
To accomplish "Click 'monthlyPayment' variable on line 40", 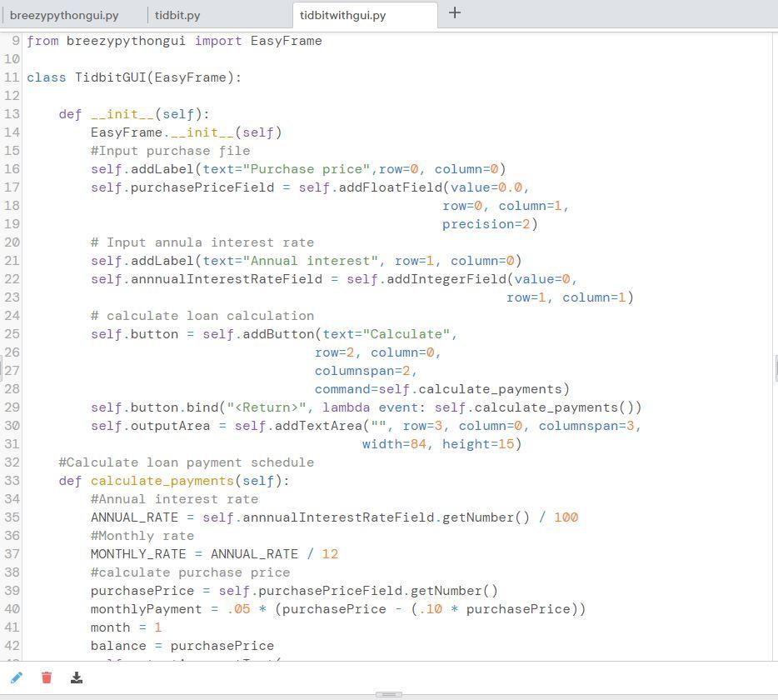I will 147,609.
